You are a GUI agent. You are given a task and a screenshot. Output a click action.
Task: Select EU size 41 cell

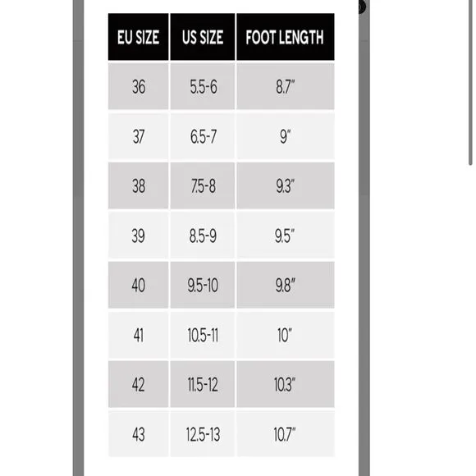click(138, 335)
